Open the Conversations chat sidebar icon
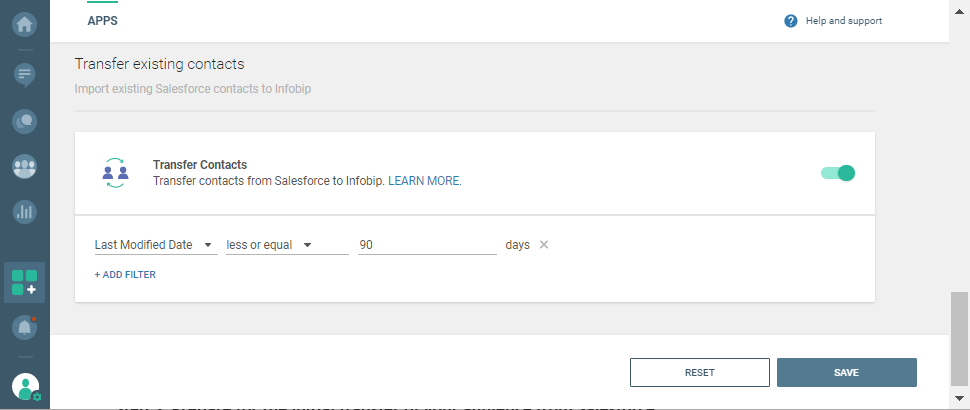This screenshot has width=970, height=410. pos(25,121)
